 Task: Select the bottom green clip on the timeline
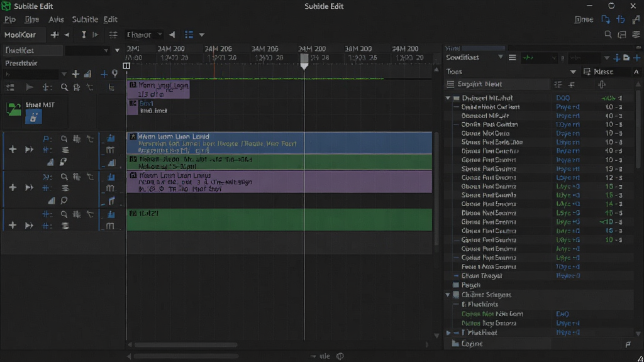click(x=280, y=219)
